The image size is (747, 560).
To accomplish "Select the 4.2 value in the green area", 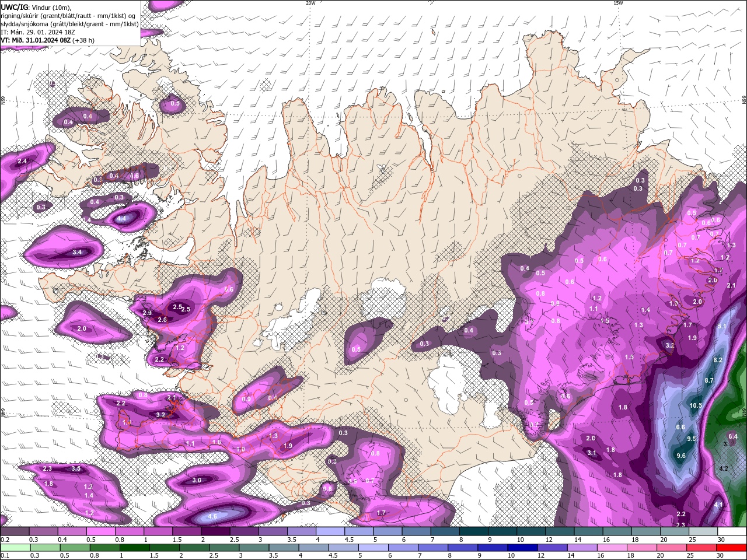I will tap(724, 468).
